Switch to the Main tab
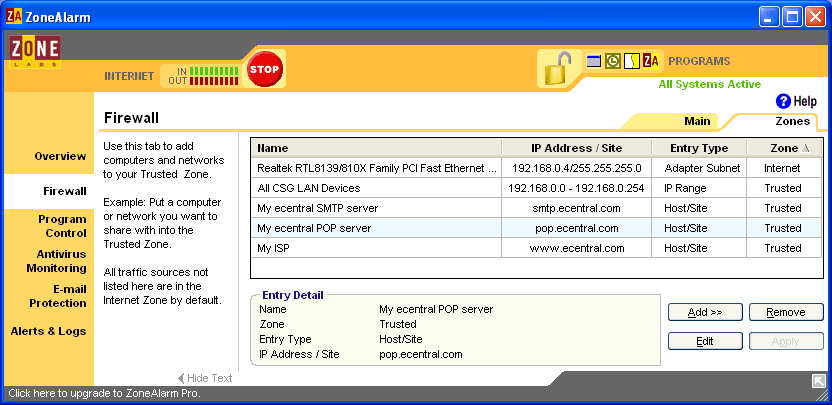This screenshot has height=405, width=832. pyautogui.click(x=697, y=121)
